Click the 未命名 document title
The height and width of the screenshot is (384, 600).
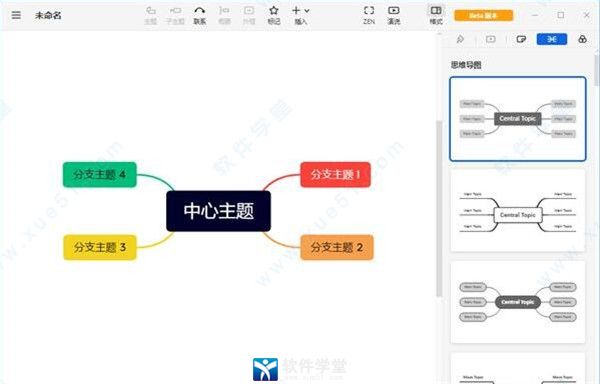48,15
